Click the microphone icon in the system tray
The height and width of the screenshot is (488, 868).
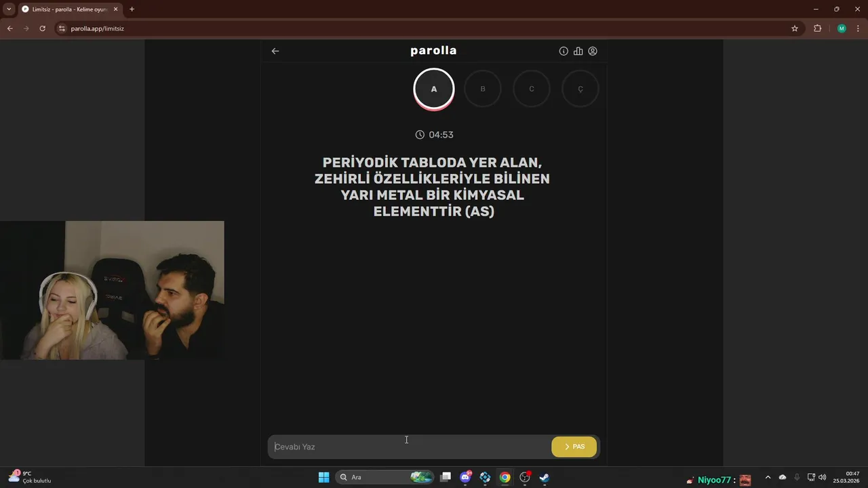[x=797, y=477]
